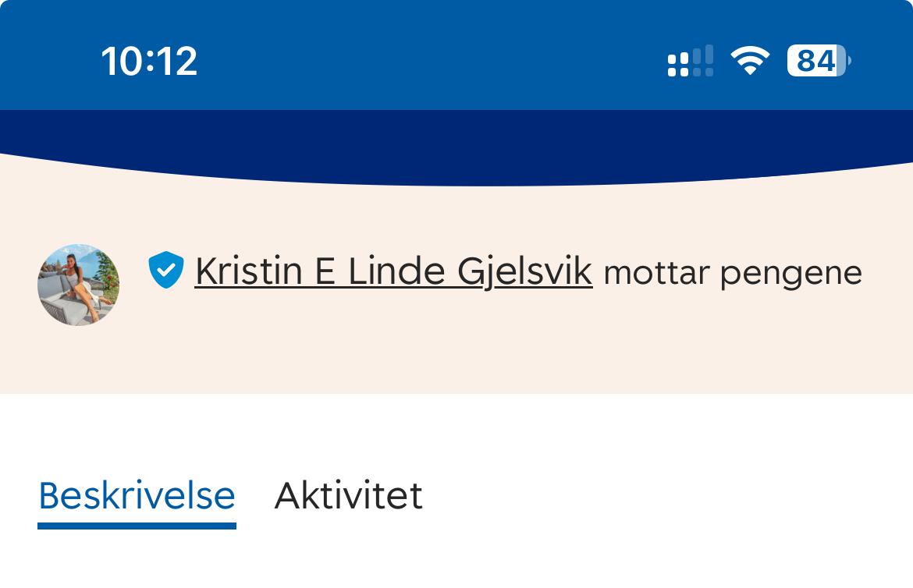Image resolution: width=913 pixels, height=588 pixels.
Task: Tap the 10:12 clock in status bar
Action: (x=149, y=61)
